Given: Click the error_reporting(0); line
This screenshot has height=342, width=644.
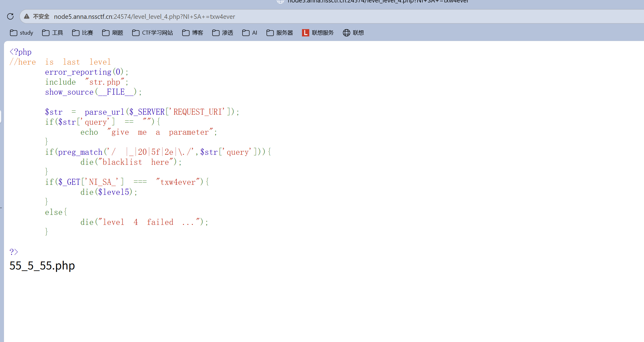Looking at the screenshot, I should coord(87,72).
